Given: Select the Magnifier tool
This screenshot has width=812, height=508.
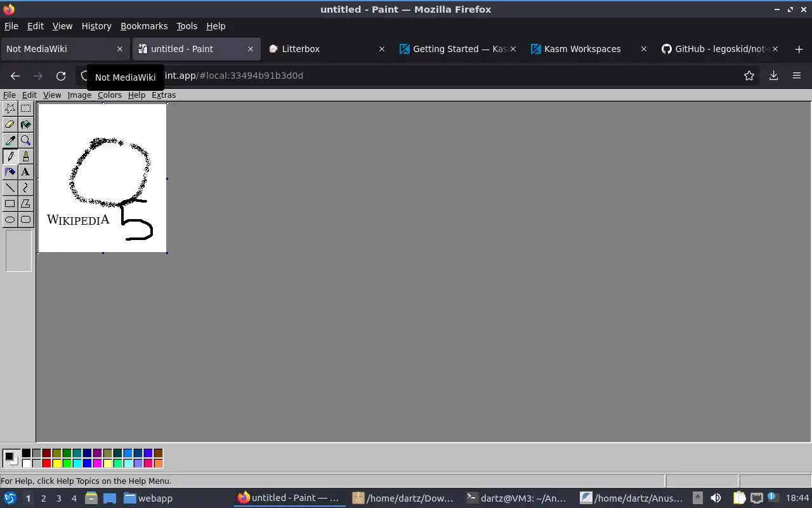Looking at the screenshot, I should click(25, 140).
